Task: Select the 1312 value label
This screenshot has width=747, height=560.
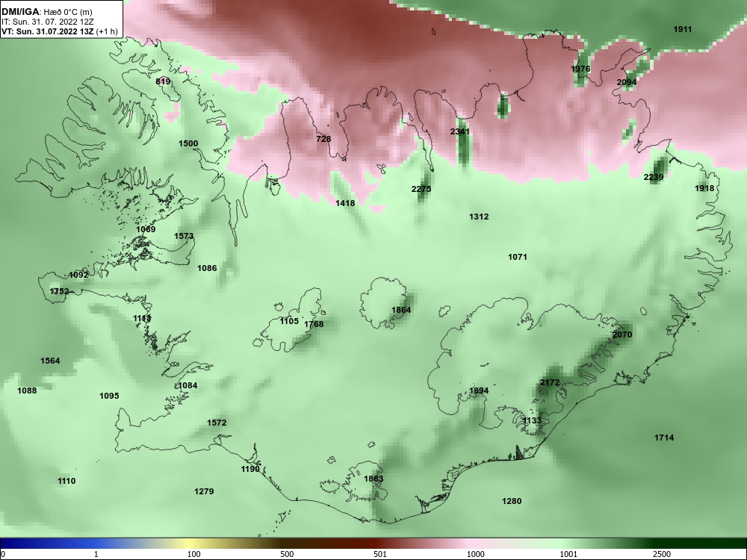Action: click(x=479, y=217)
